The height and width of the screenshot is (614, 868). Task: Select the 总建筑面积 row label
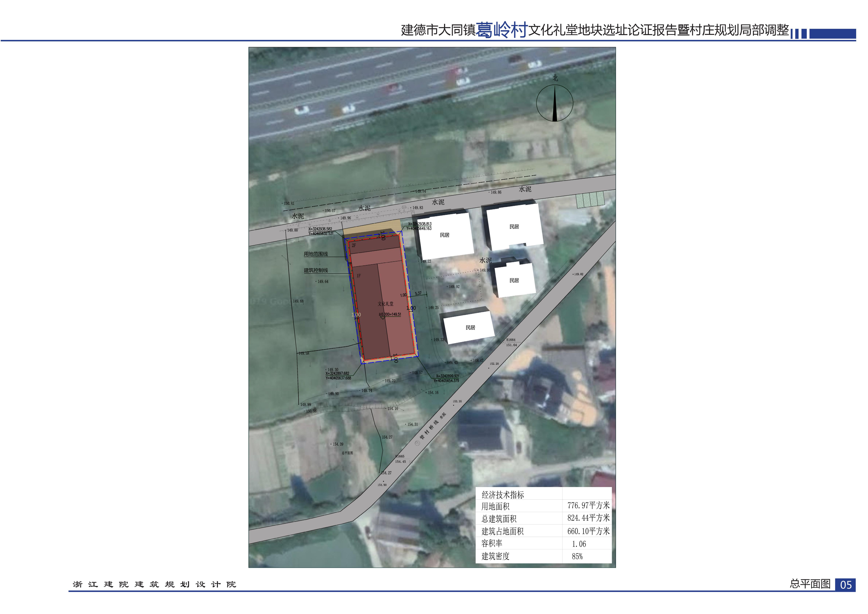(499, 519)
